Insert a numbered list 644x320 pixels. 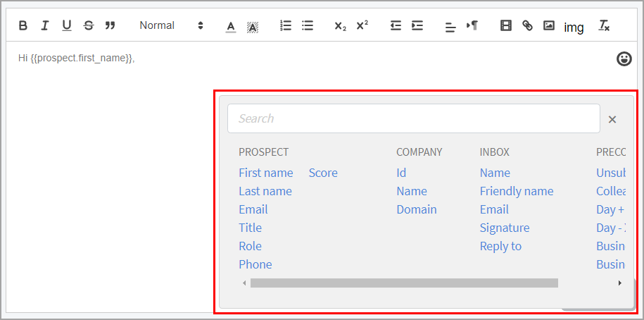(x=286, y=26)
